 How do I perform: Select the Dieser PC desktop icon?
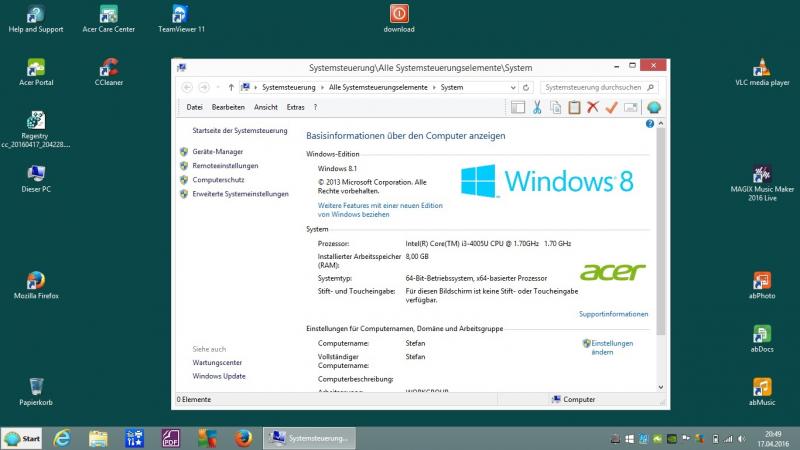(x=36, y=179)
